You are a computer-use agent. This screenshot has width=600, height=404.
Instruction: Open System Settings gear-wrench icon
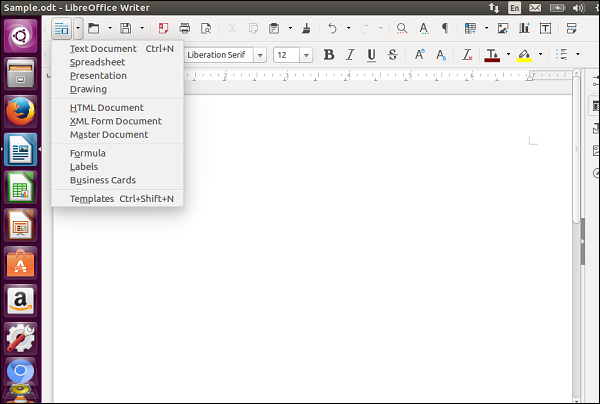coord(21,339)
